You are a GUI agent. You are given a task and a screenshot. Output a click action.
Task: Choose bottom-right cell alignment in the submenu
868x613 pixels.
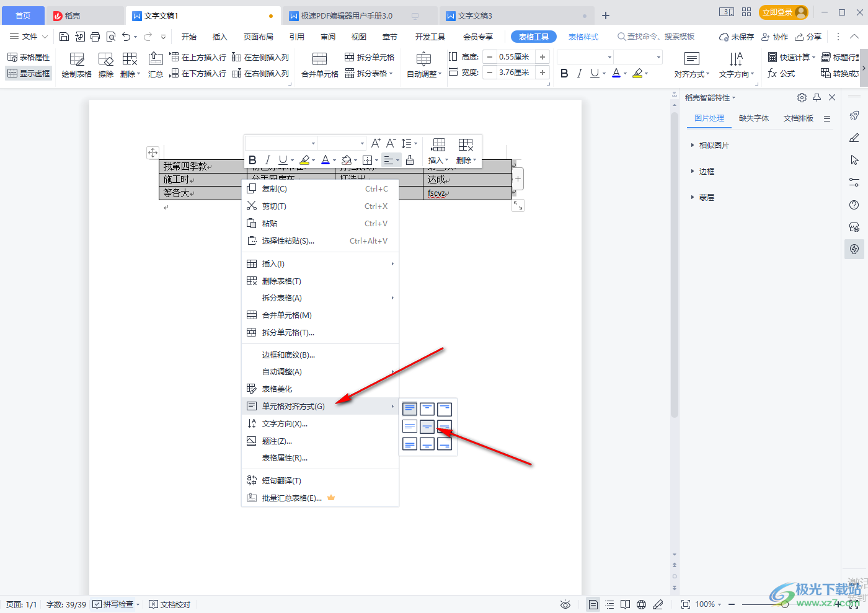pyautogui.click(x=445, y=444)
